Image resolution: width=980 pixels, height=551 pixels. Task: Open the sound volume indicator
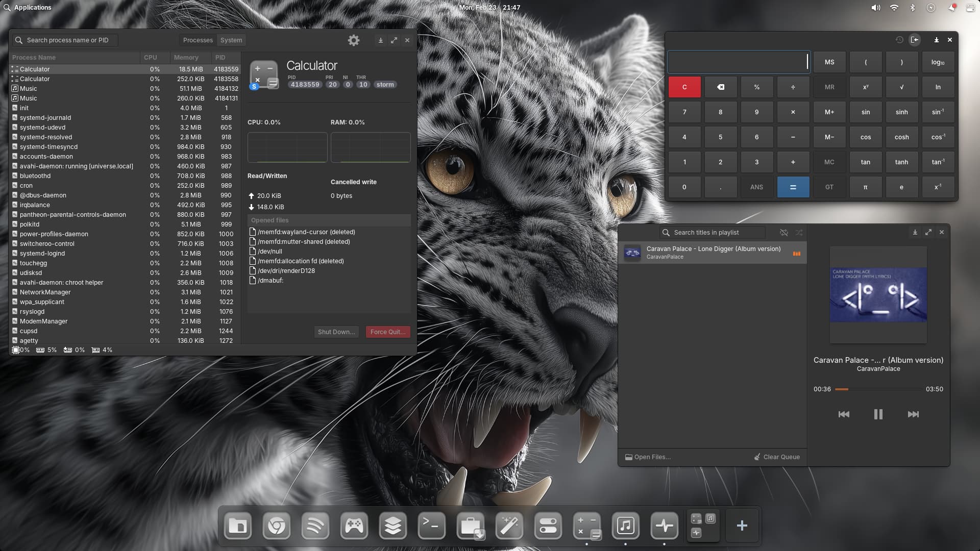pos(875,8)
